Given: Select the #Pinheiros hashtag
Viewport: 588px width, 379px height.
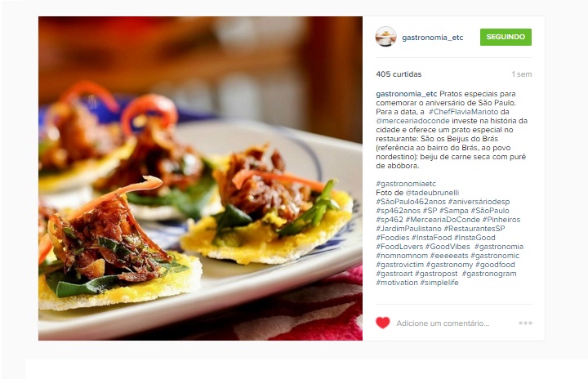Looking at the screenshot, I should [501, 220].
